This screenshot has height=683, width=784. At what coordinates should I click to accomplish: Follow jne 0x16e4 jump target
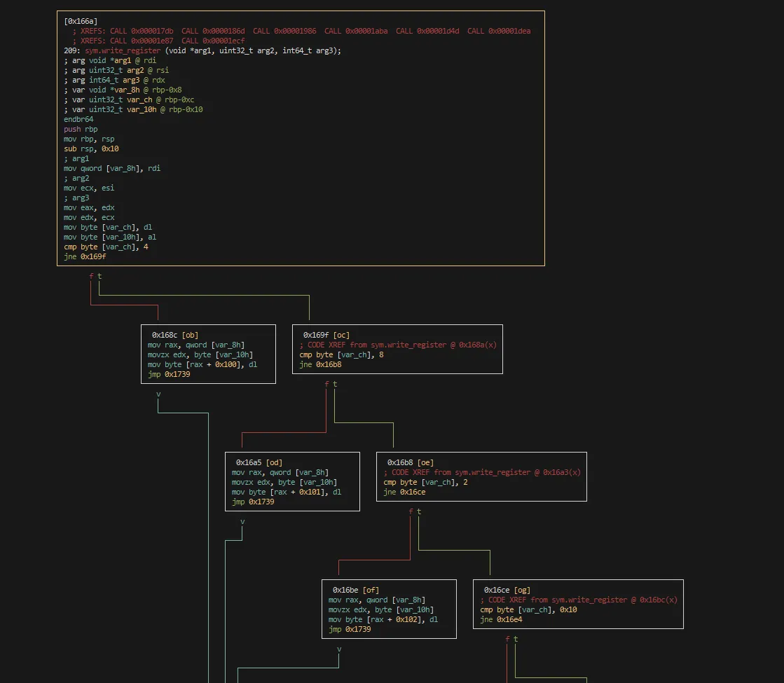(x=509, y=619)
